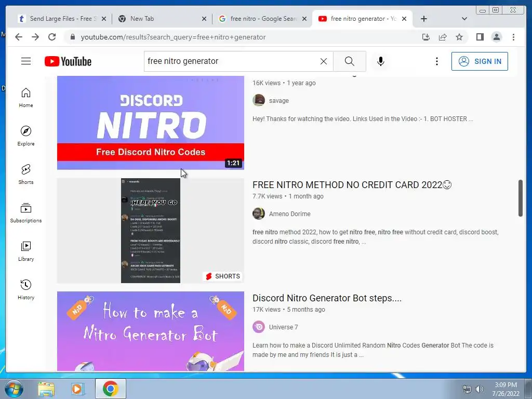Open FREE NITRO METHOD NO CREDIT CARD video title
The image size is (532, 399).
tap(352, 185)
